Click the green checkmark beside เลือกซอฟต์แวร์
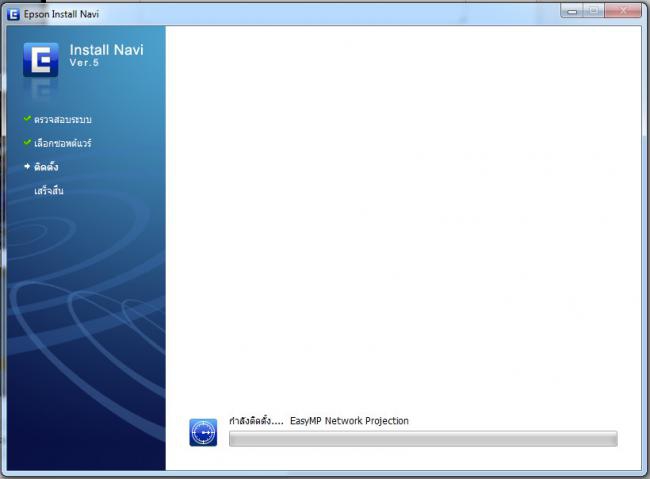 (x=27, y=143)
